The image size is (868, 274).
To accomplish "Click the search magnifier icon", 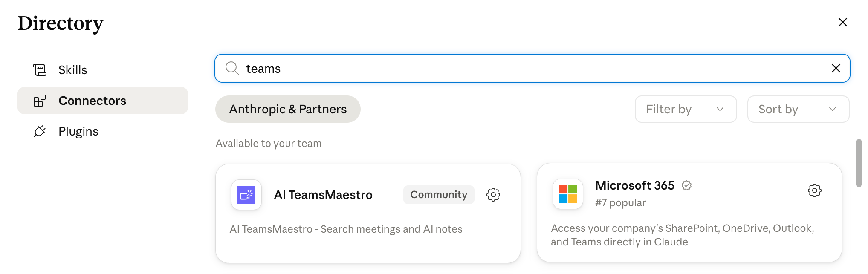I will pyautogui.click(x=232, y=68).
